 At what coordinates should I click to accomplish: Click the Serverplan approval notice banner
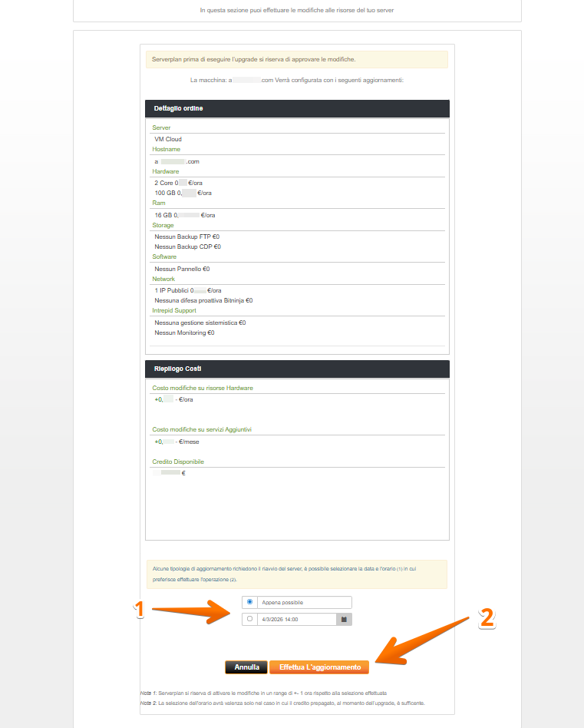[297, 59]
